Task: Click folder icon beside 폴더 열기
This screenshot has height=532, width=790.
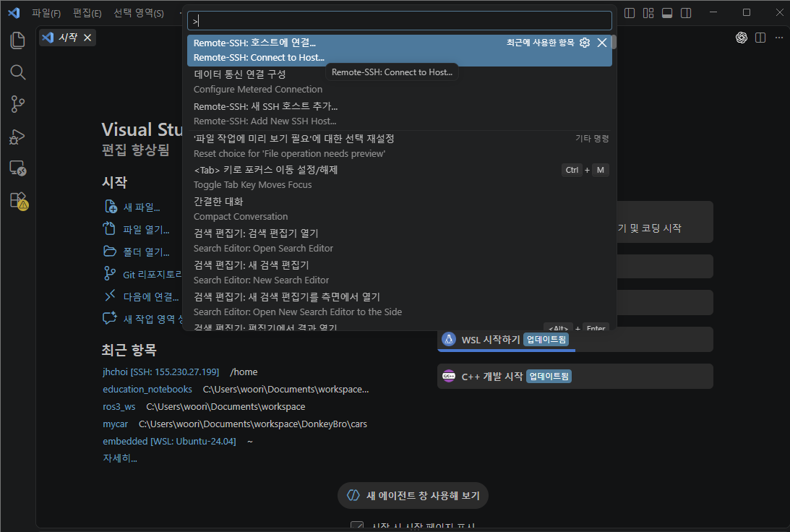Action: (109, 251)
